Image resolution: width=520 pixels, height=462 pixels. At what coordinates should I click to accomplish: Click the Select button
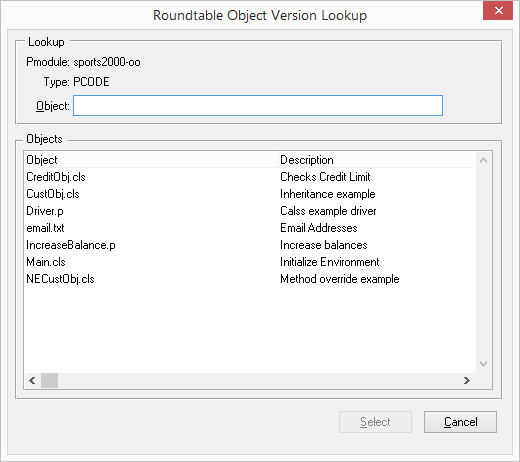click(x=375, y=422)
